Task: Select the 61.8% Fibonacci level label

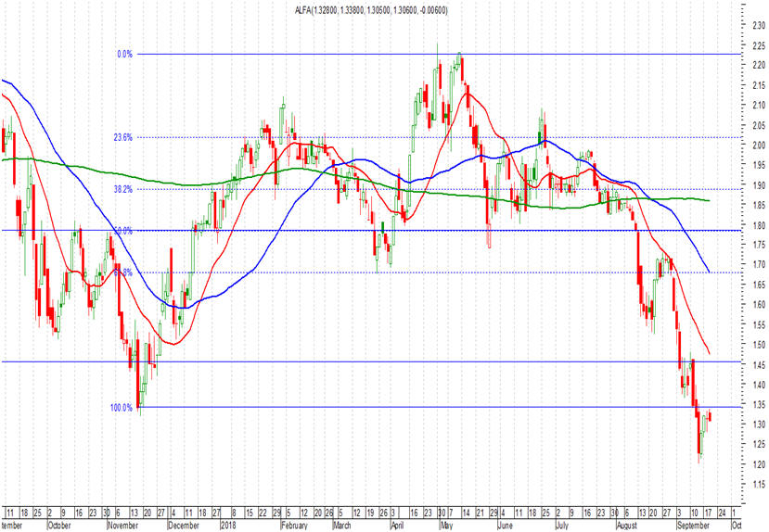Action: tap(123, 272)
